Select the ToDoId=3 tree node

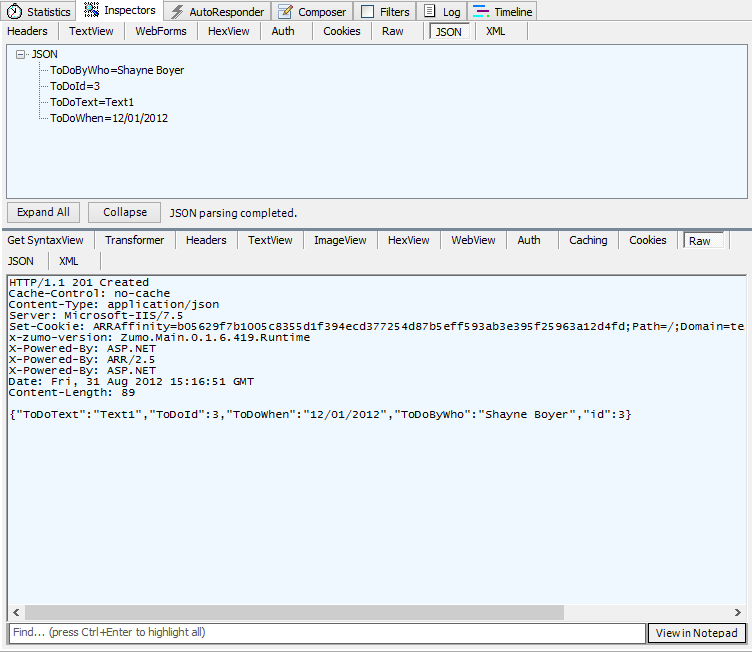click(x=75, y=86)
